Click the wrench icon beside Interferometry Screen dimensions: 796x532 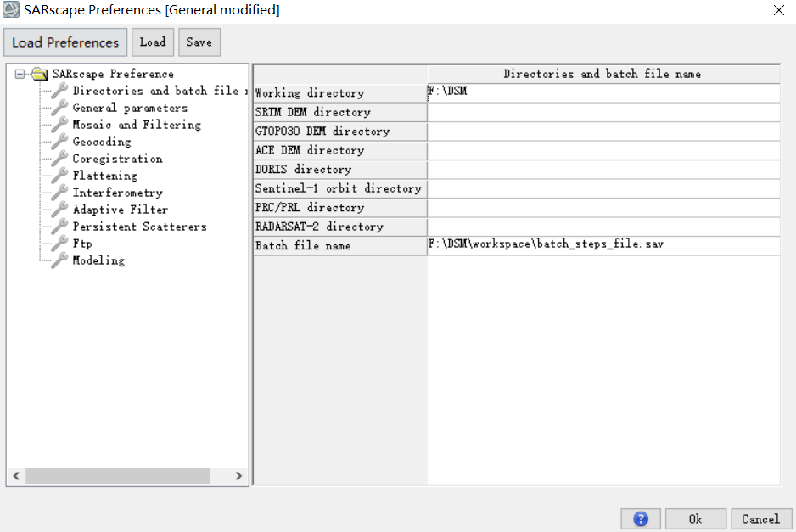click(x=59, y=192)
